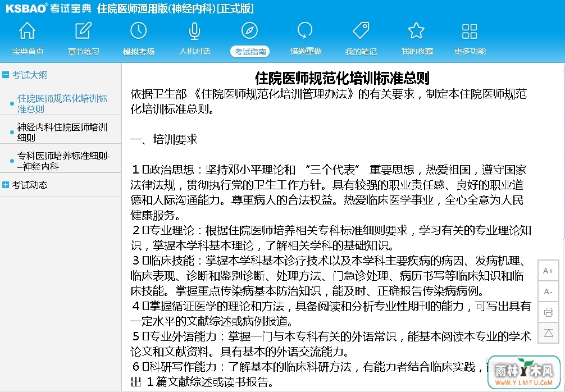Click the 章节练习 label
The height and width of the screenshot is (392, 565).
click(83, 51)
